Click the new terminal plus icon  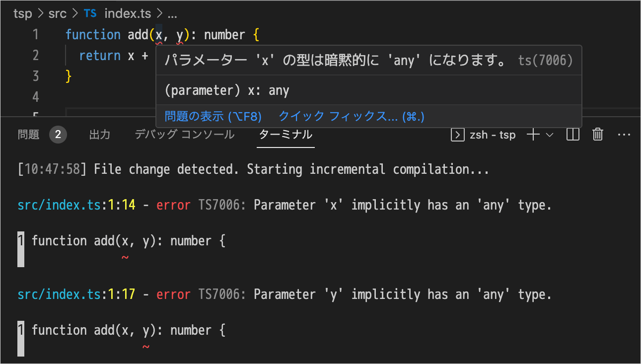pos(533,135)
